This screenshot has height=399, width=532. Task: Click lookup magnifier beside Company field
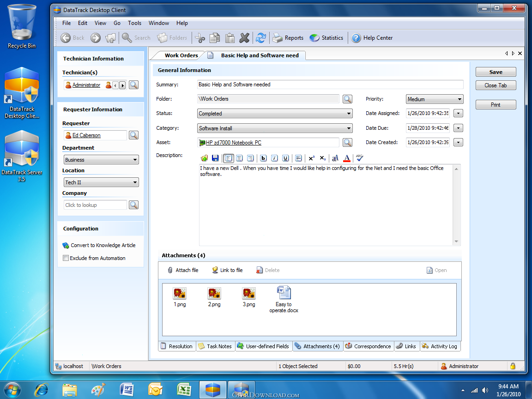133,205
